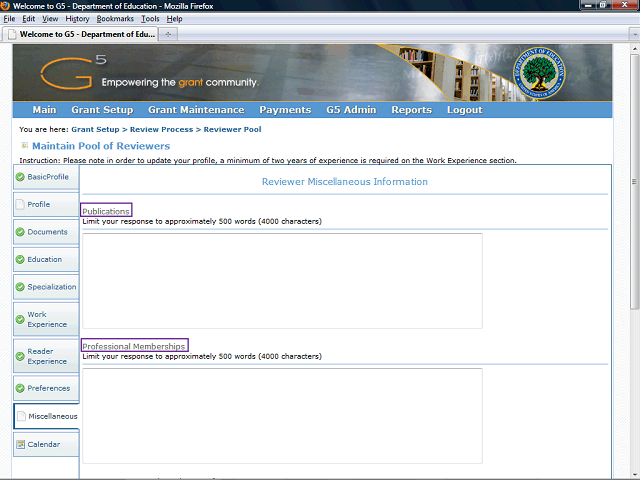Open the Profile sidebar tab
640x480 pixels.
point(46,204)
